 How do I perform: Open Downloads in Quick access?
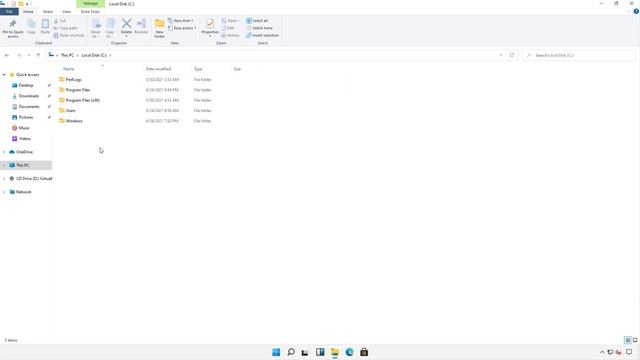coord(29,96)
